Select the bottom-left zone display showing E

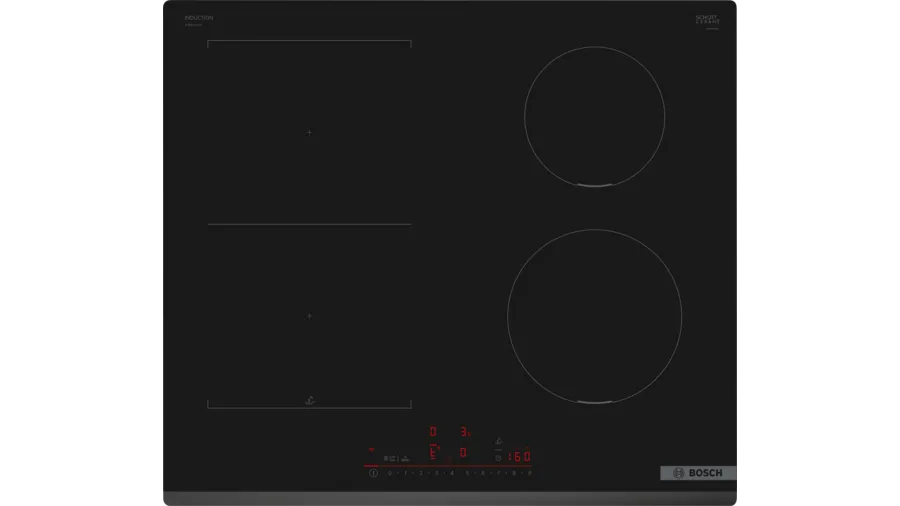click(433, 452)
